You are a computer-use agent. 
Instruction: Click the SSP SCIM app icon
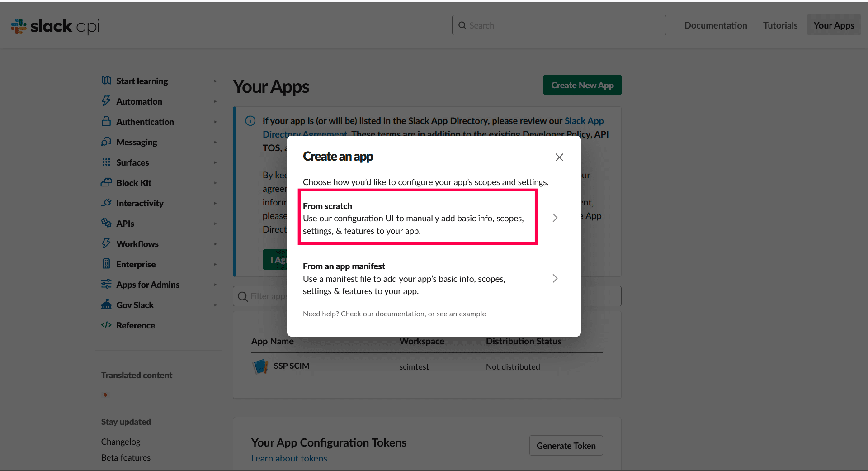[260, 366]
